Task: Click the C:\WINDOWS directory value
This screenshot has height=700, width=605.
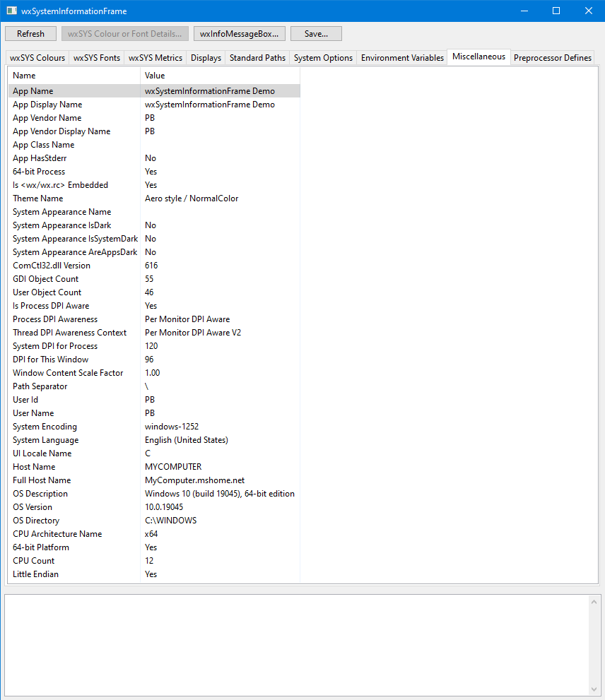Action: [170, 521]
